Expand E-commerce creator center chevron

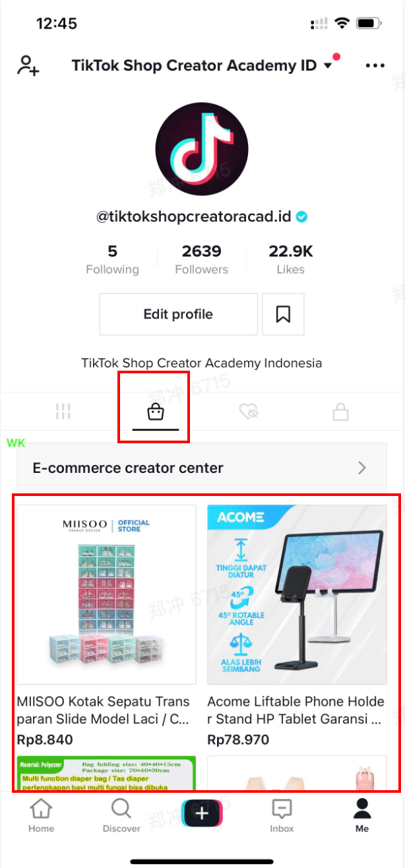click(x=362, y=468)
